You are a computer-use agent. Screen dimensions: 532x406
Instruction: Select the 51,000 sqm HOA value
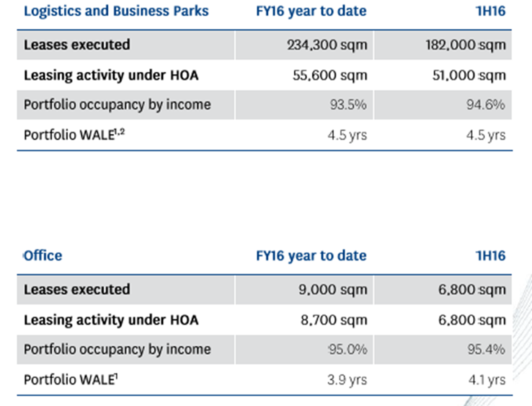(x=469, y=75)
